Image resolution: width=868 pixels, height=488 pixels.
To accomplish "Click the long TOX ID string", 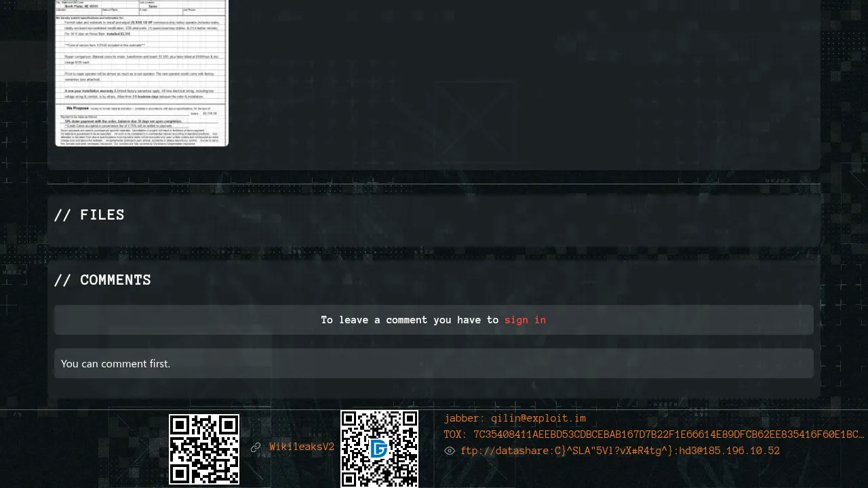I will pyautogui.click(x=668, y=434).
